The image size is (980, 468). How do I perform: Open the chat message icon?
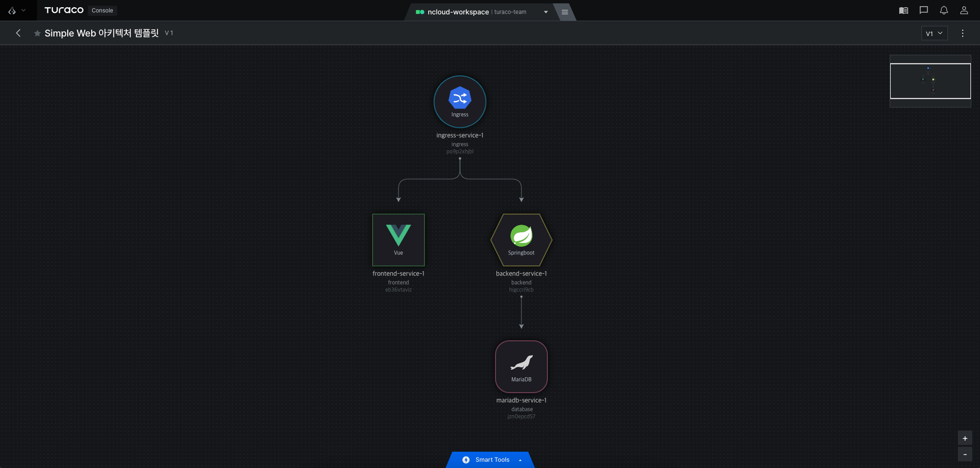(924, 11)
